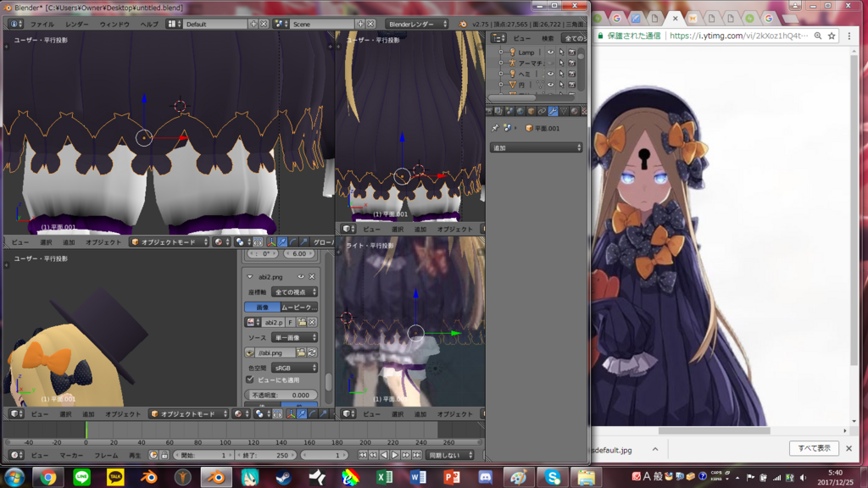Click 検索 in outliner header

pos(548,38)
